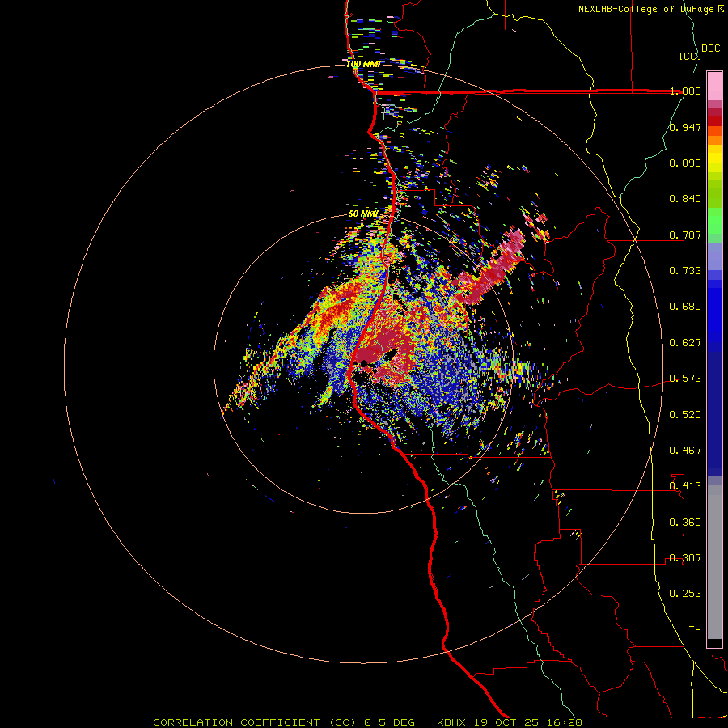The height and width of the screenshot is (728, 728).
Task: Click the 0.253 scale value
Action: coord(685,594)
